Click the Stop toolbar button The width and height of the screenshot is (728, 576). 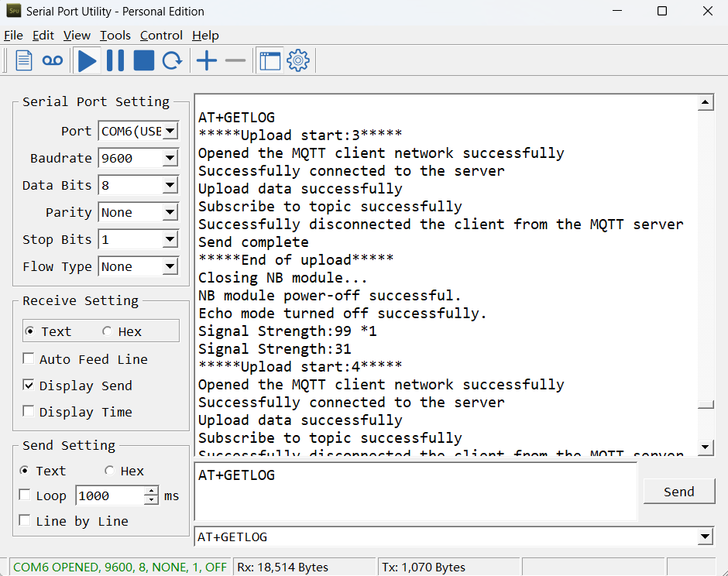pos(144,61)
